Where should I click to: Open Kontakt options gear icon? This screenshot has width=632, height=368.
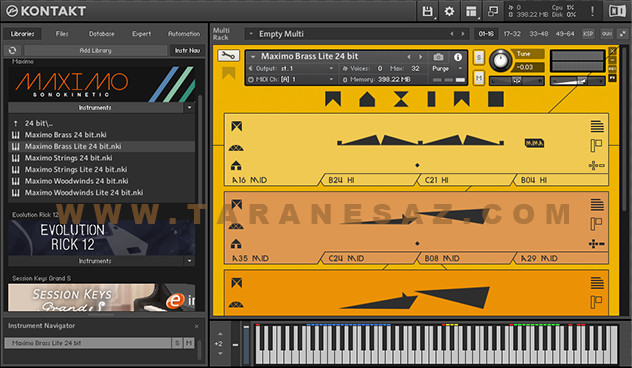click(x=449, y=11)
